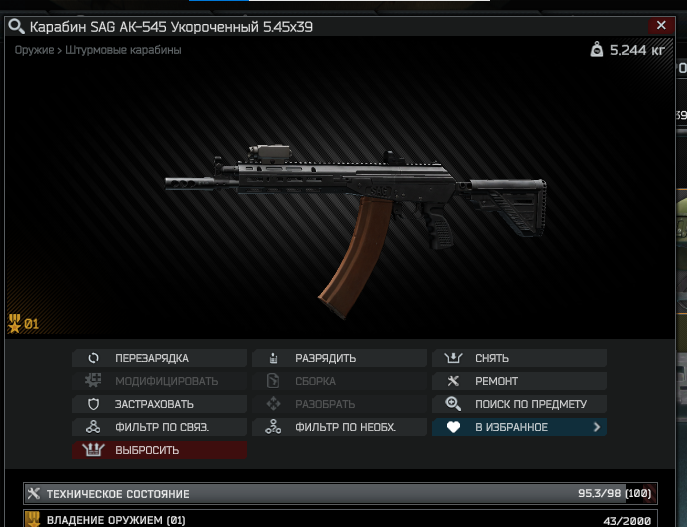Select the Разрядить menu option
This screenshot has height=527, width=687.
(x=339, y=358)
